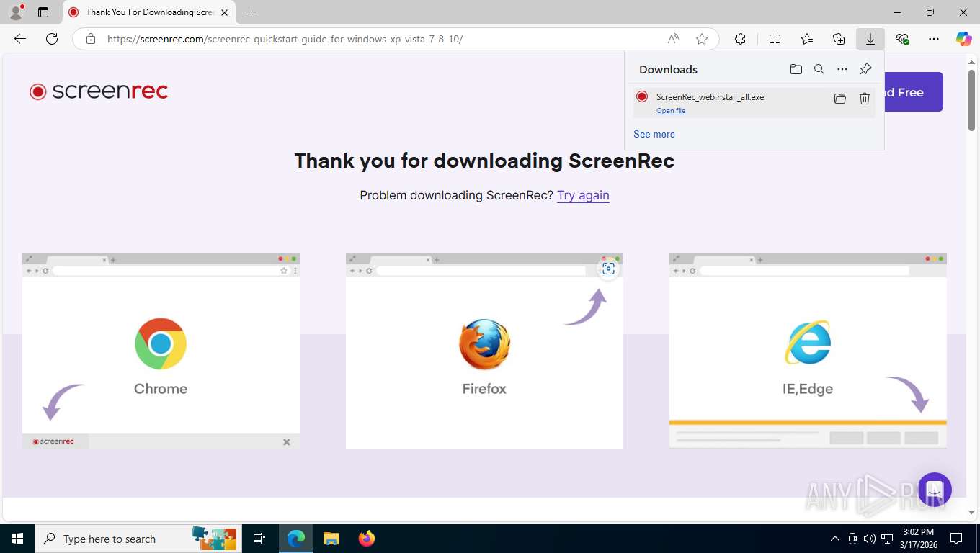This screenshot has width=980, height=553.
Task: Click the address bar URL
Action: 285,39
